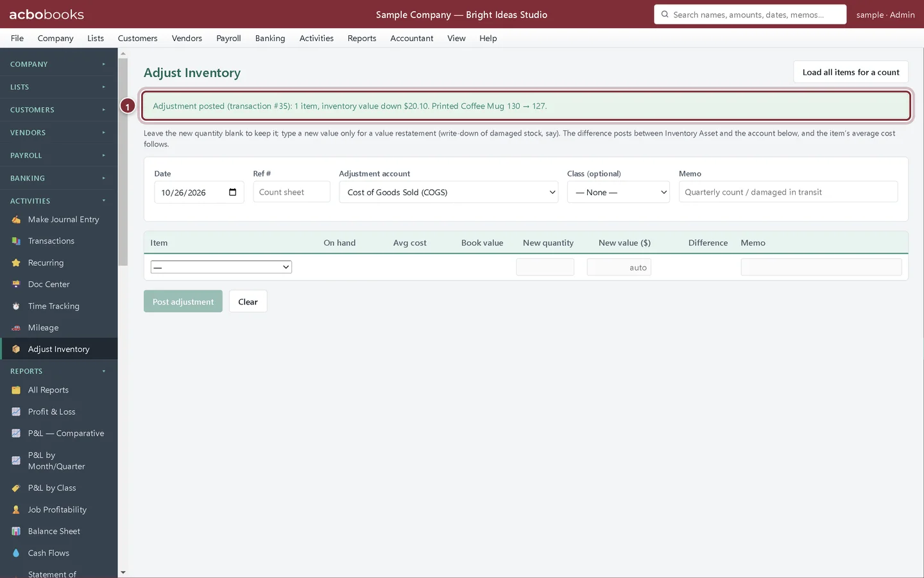
Task: Click the Job Profitability person icon
Action: point(16,510)
